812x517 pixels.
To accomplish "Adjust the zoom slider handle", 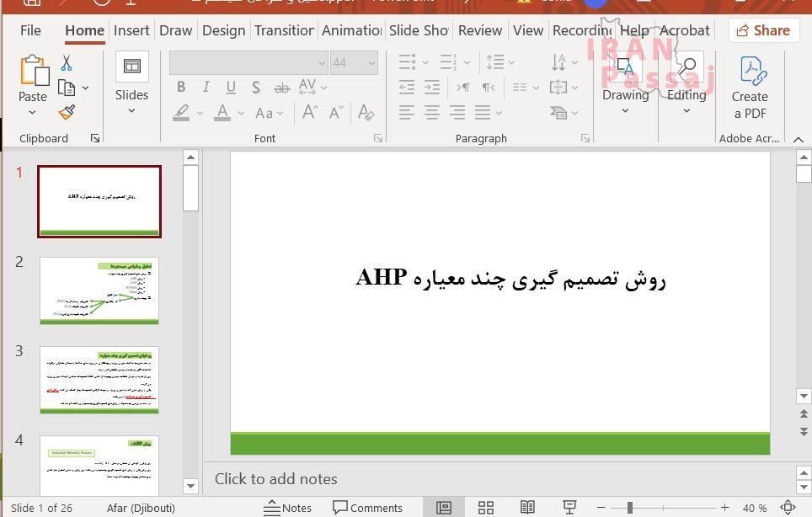I will [630, 509].
